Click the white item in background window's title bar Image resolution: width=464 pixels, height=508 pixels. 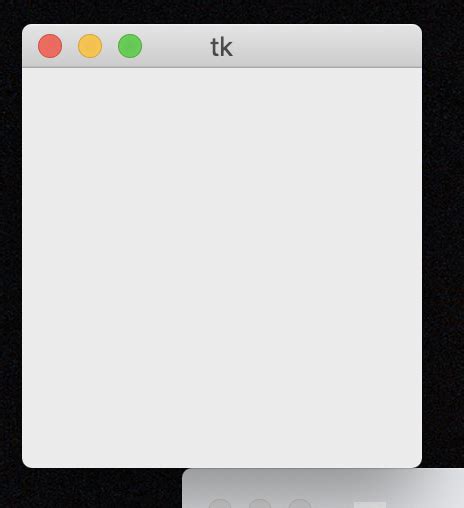[370, 505]
